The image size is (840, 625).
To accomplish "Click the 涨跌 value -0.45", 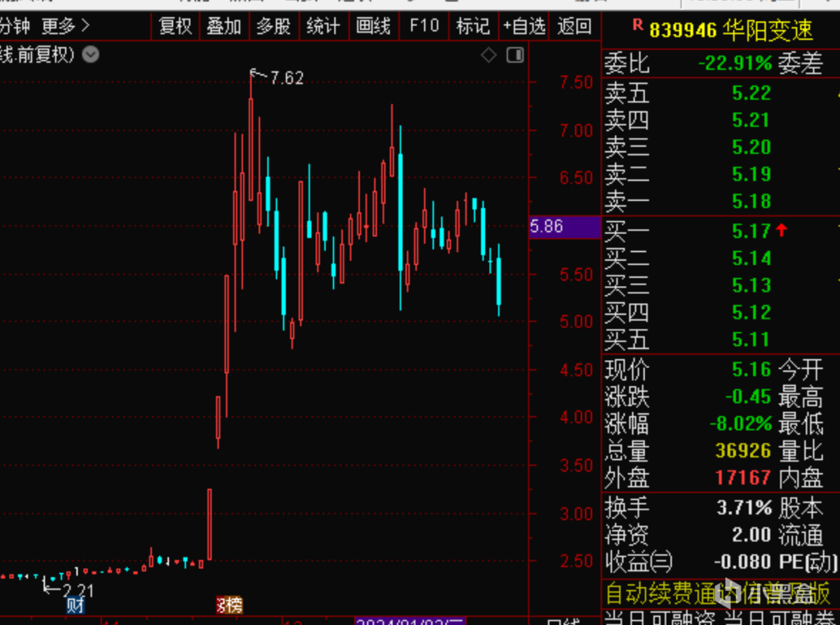I will tap(748, 397).
